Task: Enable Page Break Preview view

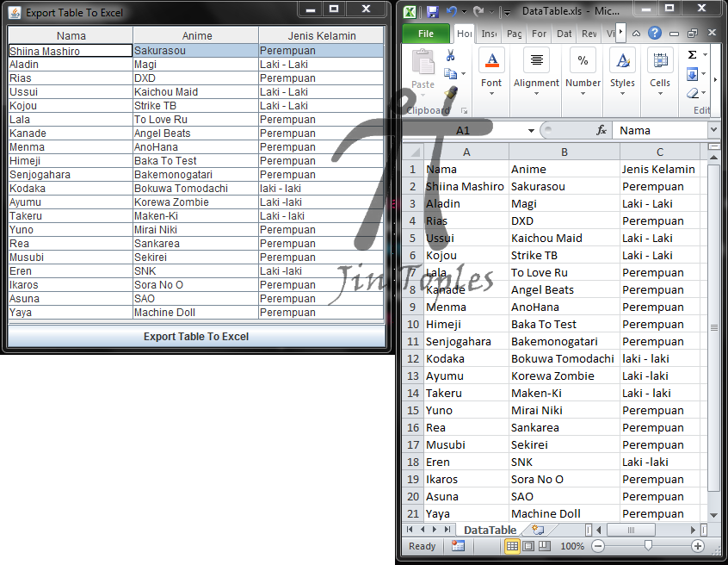Action: coord(543,544)
